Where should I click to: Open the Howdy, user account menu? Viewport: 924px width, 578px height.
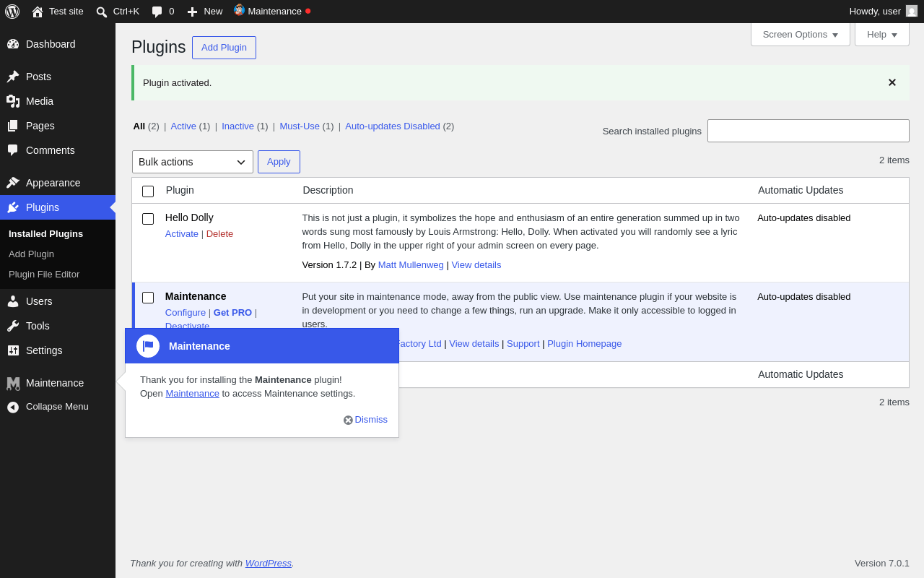pos(883,12)
